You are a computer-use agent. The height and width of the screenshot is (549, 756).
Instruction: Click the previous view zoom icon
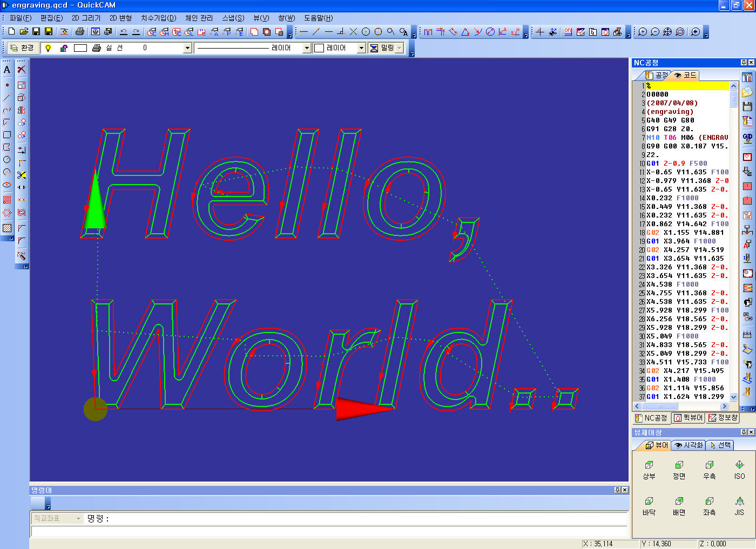click(x=696, y=32)
